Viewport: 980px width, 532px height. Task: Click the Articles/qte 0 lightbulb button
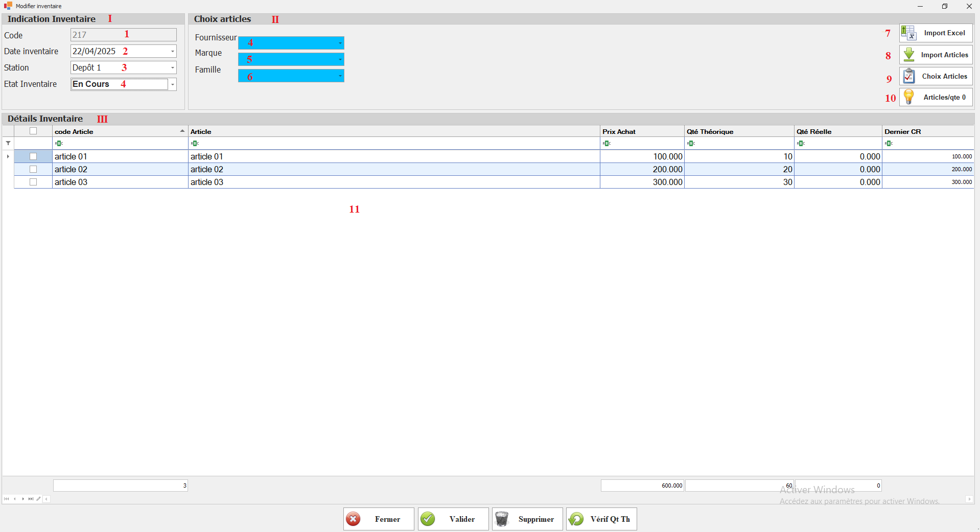coord(936,97)
